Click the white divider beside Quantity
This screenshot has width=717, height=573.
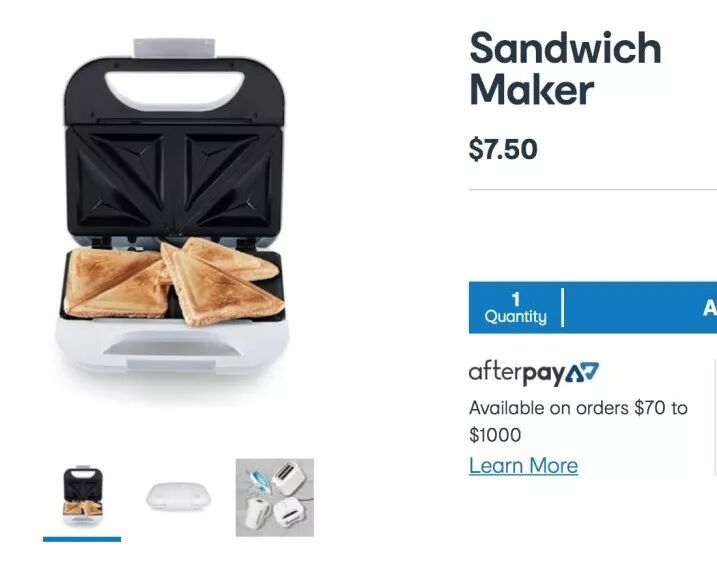(562, 308)
